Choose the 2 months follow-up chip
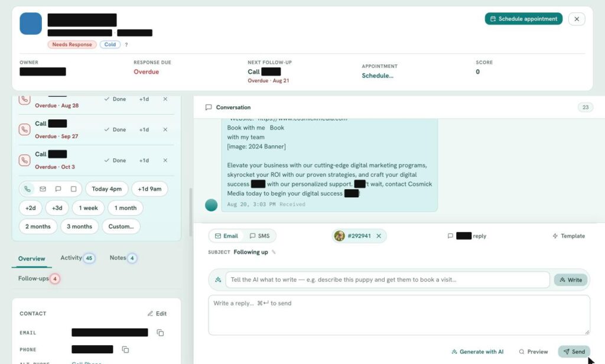 tap(38, 226)
